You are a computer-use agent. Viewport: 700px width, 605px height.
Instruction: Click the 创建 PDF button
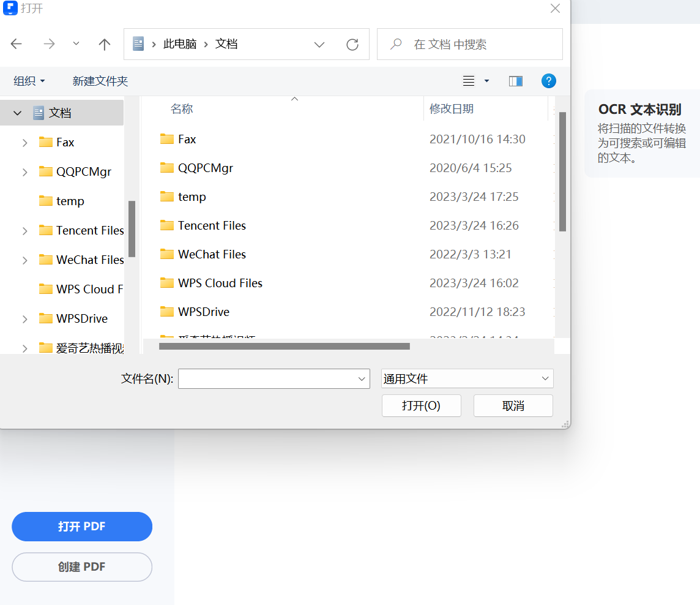tap(82, 567)
